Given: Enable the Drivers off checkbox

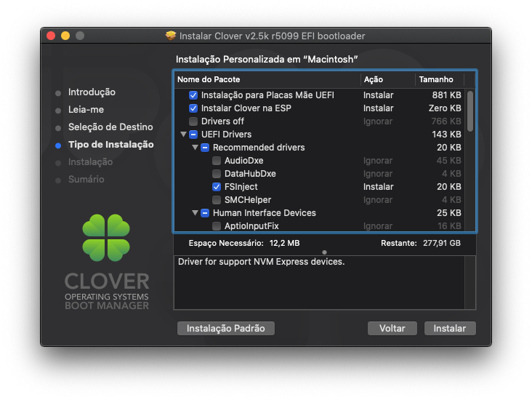Looking at the screenshot, I should 193,121.
